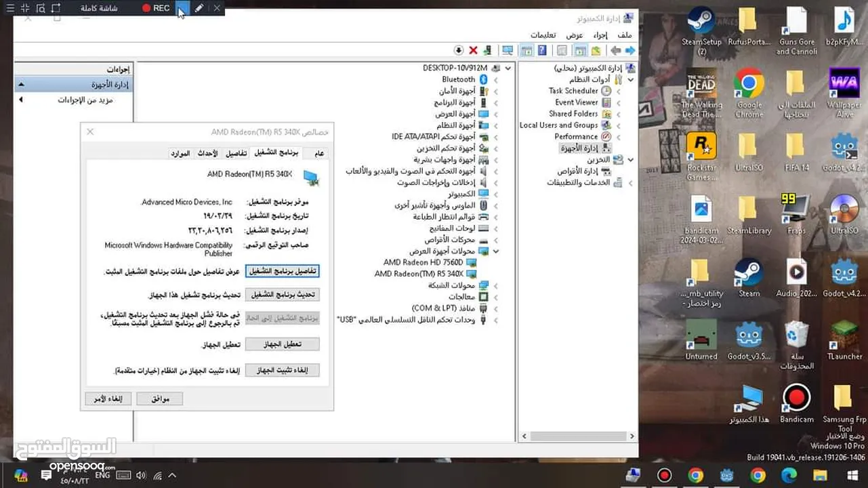Open the هذا الكمبيوتر desktop icon

point(749,403)
